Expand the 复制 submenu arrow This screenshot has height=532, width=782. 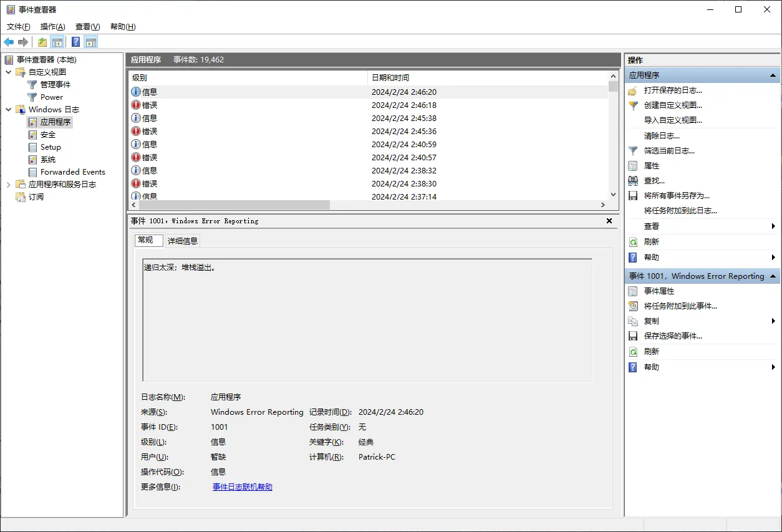pyautogui.click(x=773, y=321)
